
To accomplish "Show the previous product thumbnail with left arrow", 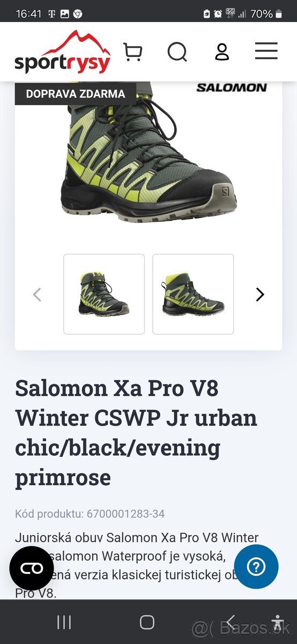I will [x=37, y=294].
